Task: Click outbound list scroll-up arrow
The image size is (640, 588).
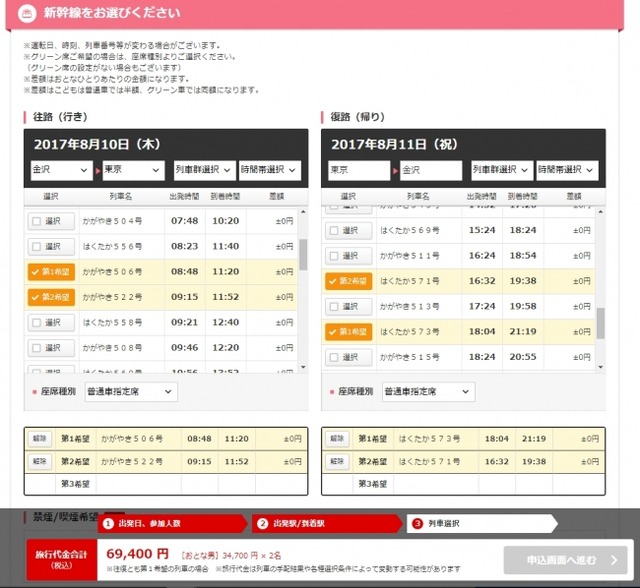Action: (303, 212)
